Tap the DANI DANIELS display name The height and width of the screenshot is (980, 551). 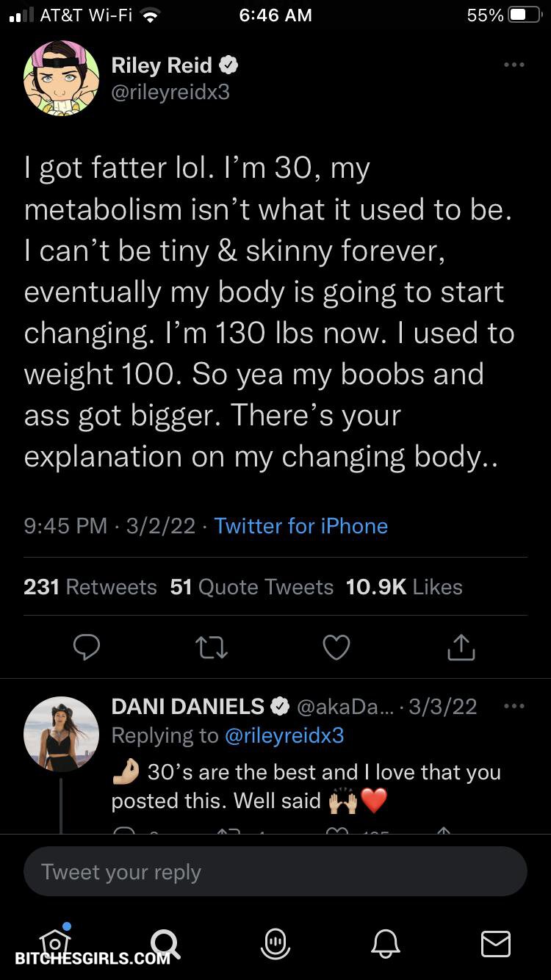click(187, 707)
